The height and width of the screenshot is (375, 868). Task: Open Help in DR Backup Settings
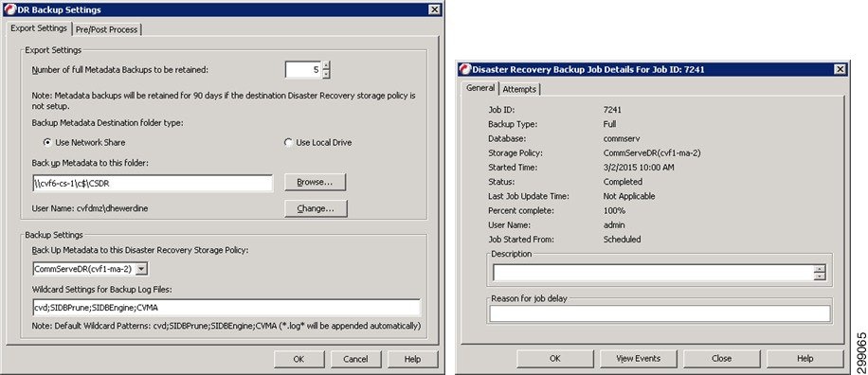pos(412,359)
